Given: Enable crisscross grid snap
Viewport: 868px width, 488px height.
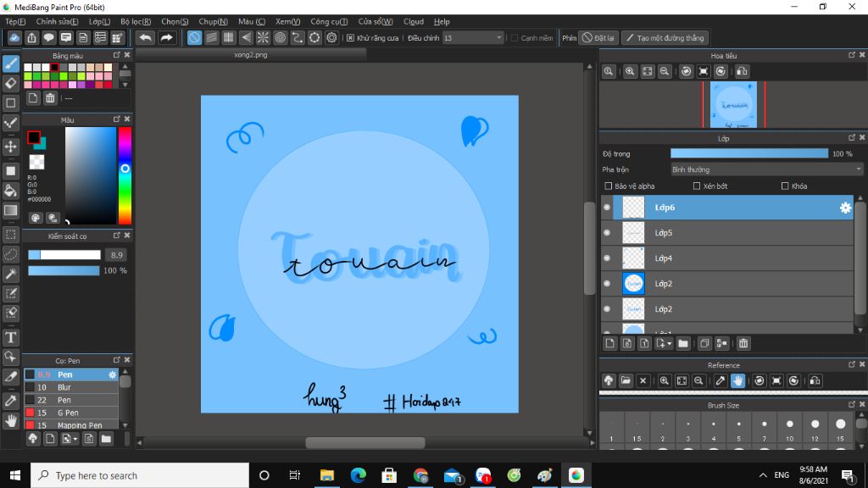Looking at the screenshot, I should [229, 37].
